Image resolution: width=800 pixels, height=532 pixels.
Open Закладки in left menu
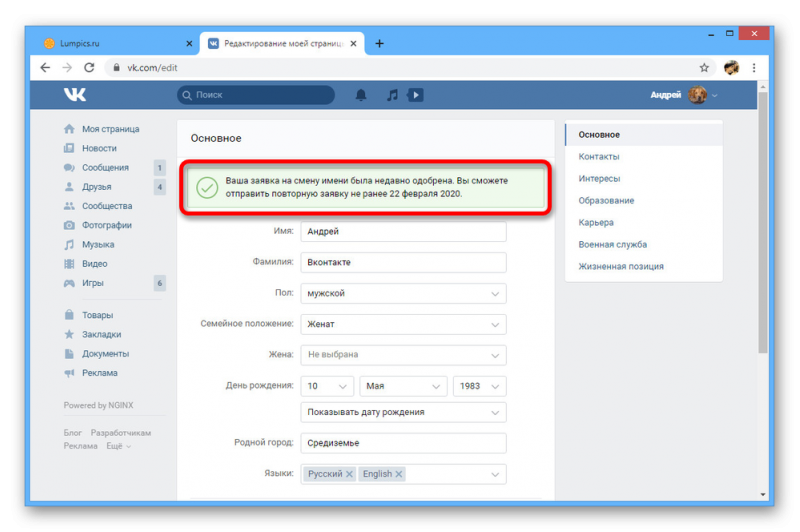coord(92,335)
